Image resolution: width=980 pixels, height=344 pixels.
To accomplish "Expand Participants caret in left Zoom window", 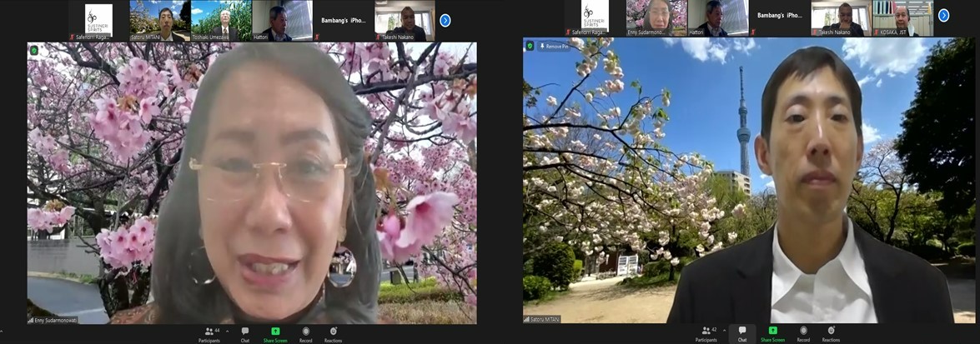I will click(227, 332).
